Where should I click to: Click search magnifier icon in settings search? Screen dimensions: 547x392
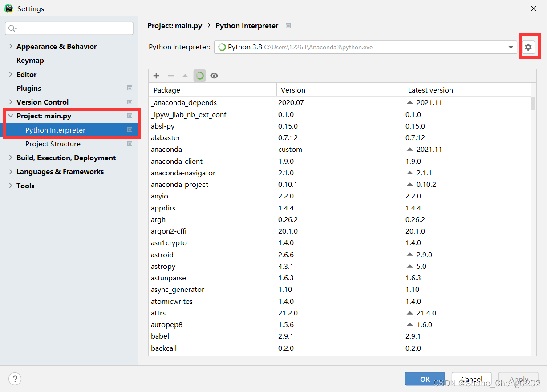12,28
